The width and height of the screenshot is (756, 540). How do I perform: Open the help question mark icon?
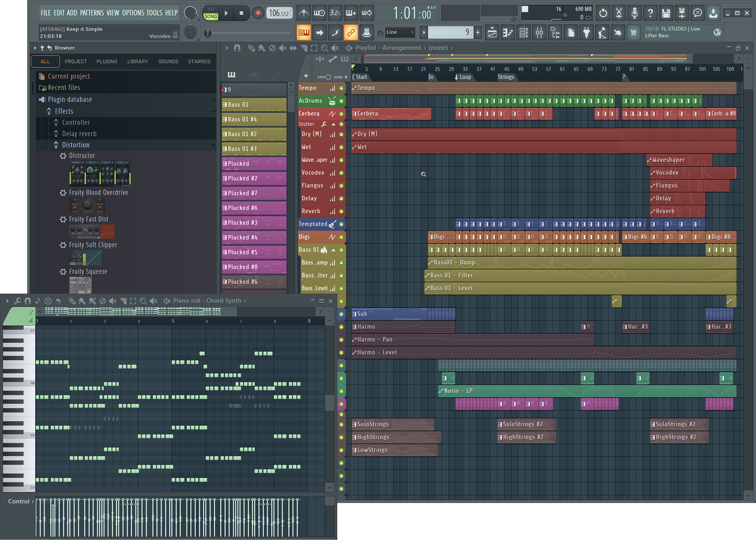[650, 13]
